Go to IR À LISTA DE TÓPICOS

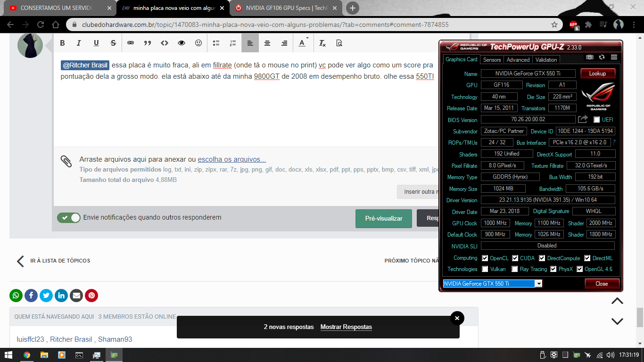click(53, 261)
